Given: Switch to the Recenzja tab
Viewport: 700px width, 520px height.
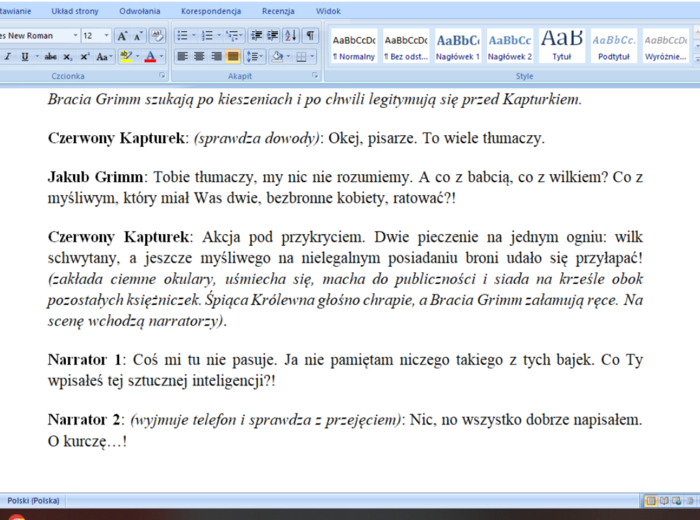Looking at the screenshot, I should [x=277, y=11].
